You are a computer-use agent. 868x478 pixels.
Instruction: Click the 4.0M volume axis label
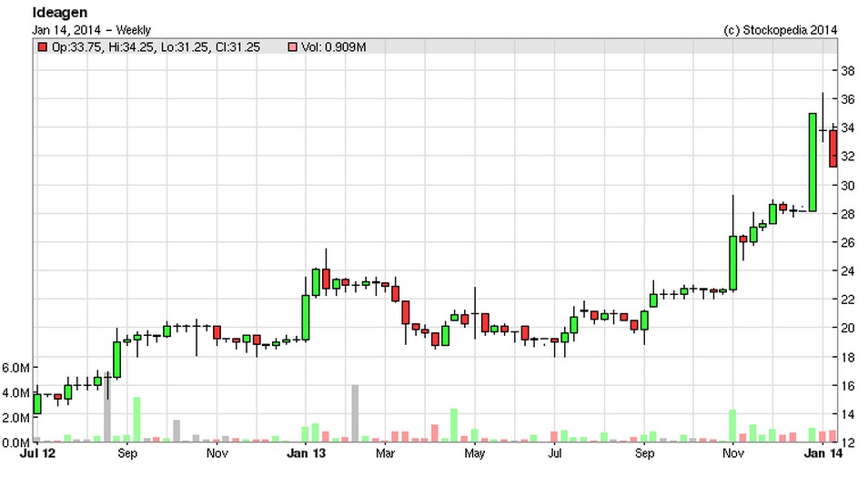pos(15,392)
